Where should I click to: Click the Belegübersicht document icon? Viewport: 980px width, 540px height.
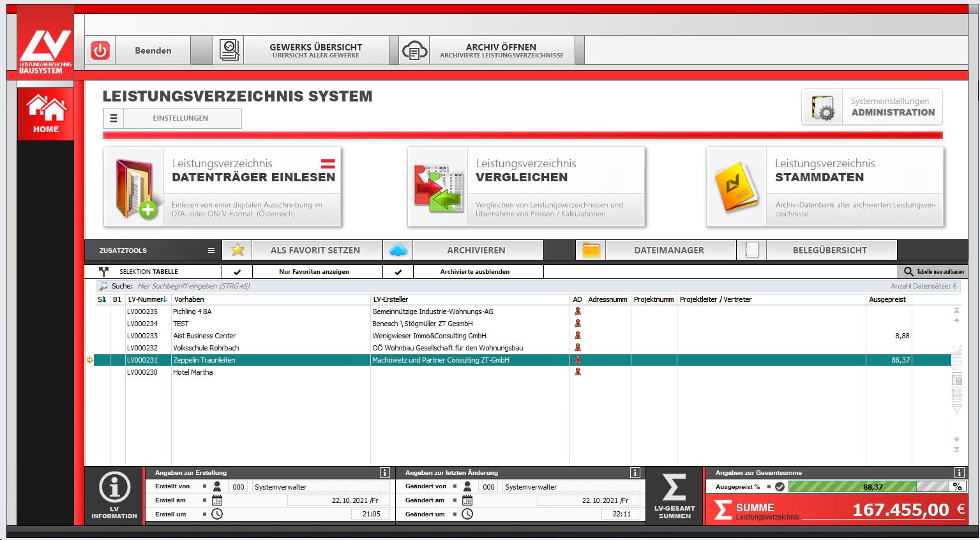click(751, 250)
